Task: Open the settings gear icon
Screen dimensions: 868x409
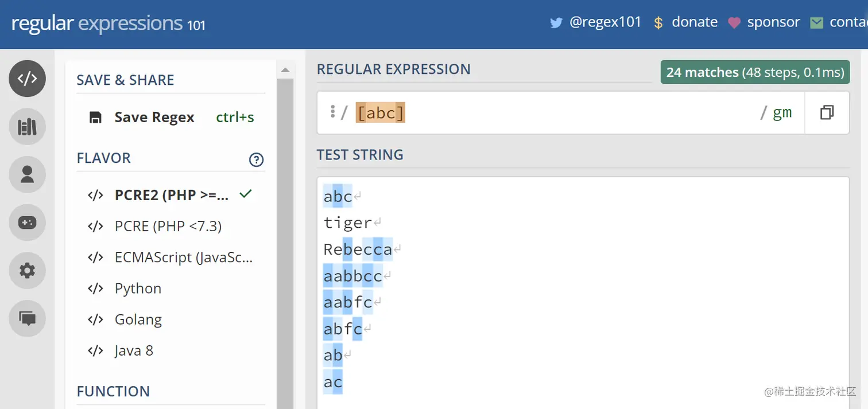Action: point(27,270)
